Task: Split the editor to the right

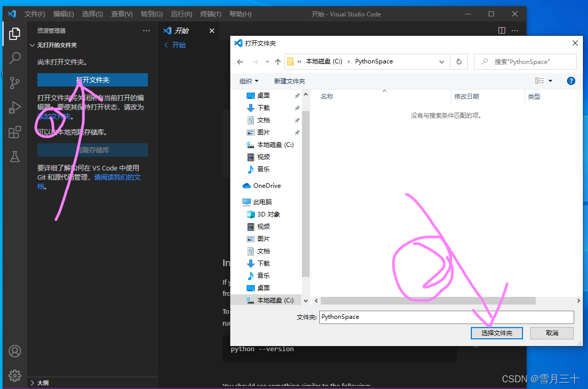Action: 502,30
